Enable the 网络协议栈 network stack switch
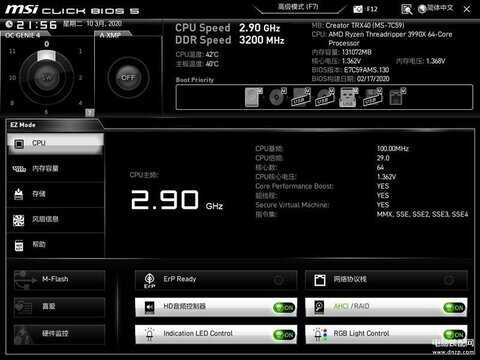 [449, 280]
